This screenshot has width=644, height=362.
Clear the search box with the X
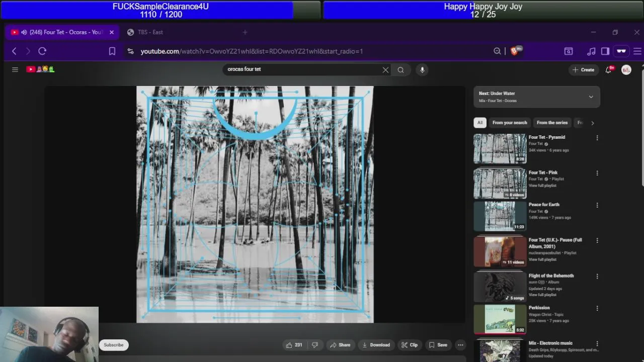(x=385, y=70)
